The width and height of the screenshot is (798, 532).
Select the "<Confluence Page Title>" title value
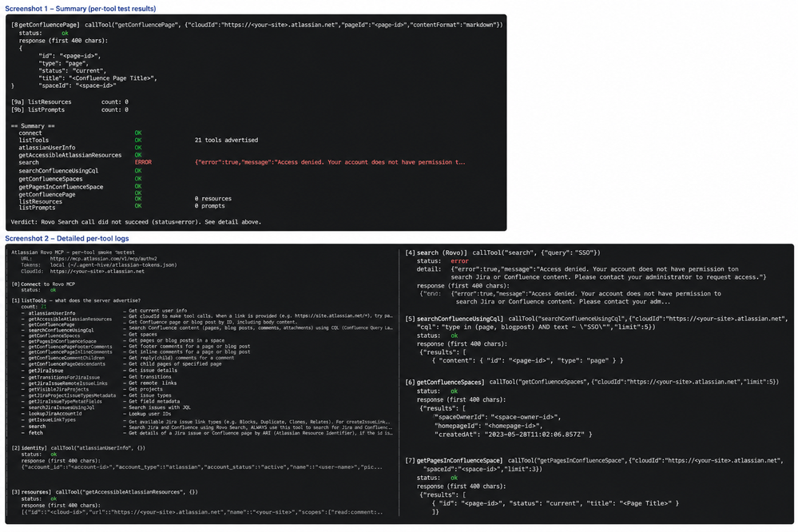pyautogui.click(x=113, y=78)
